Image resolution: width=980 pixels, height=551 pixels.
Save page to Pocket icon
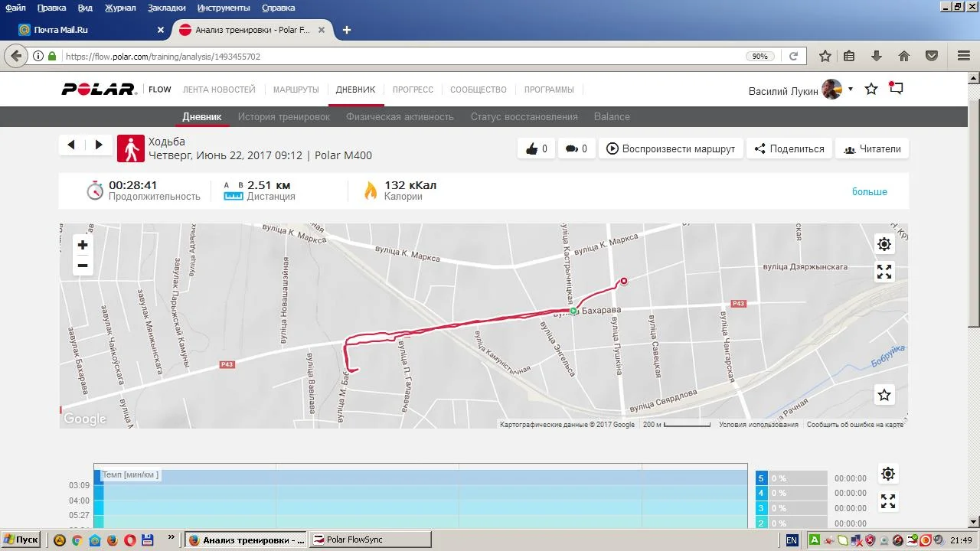click(932, 56)
